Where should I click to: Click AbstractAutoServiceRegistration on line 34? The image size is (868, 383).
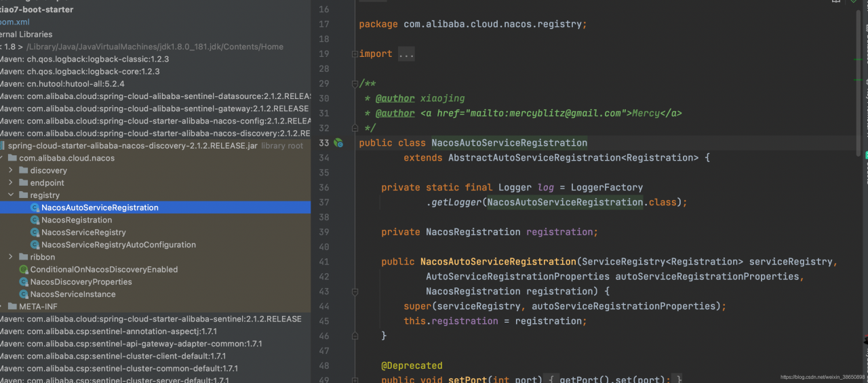[x=534, y=158]
